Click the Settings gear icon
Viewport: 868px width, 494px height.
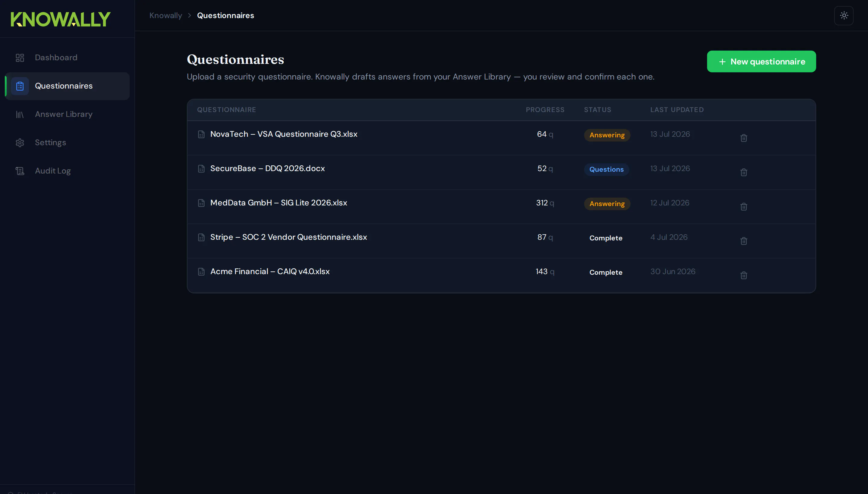20,142
